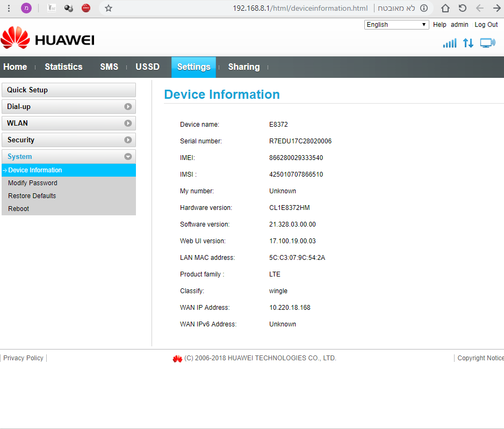Click the Help link
This screenshot has height=429, width=504.
coord(440,25)
